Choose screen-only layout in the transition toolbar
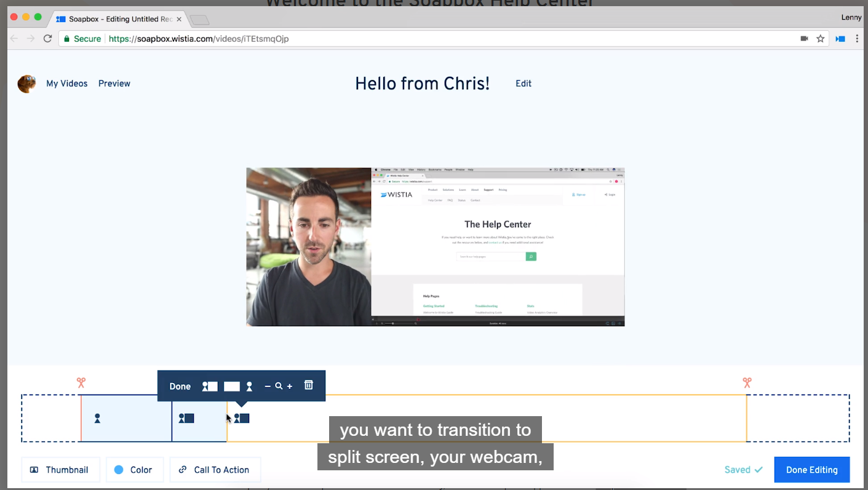868x490 pixels. (231, 387)
